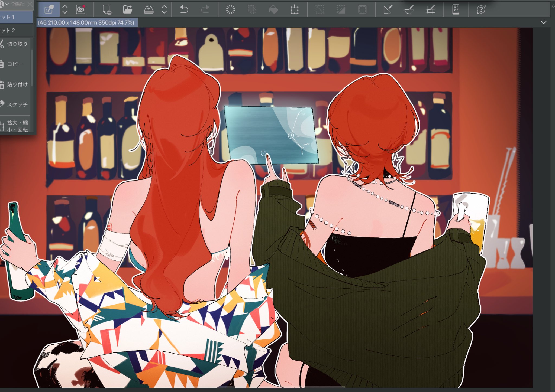Switch to quick access セット2 tab

pos(16,31)
